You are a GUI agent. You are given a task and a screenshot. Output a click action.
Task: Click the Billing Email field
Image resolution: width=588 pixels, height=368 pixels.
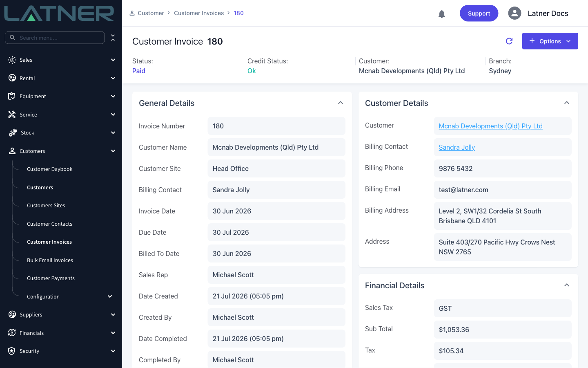[503, 190]
